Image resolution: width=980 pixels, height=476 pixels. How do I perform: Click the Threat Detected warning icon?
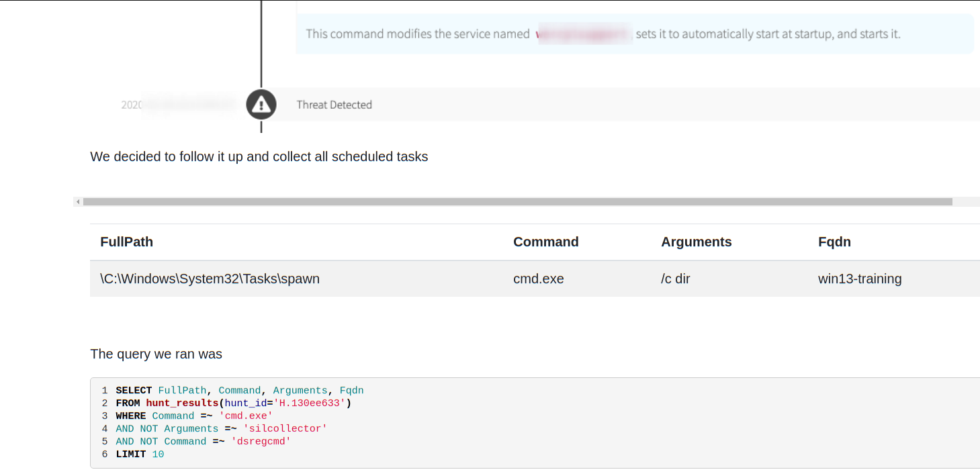[x=261, y=105]
